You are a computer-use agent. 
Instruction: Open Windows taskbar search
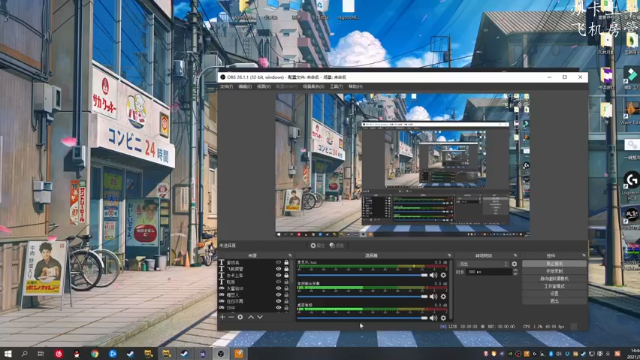click(24, 353)
